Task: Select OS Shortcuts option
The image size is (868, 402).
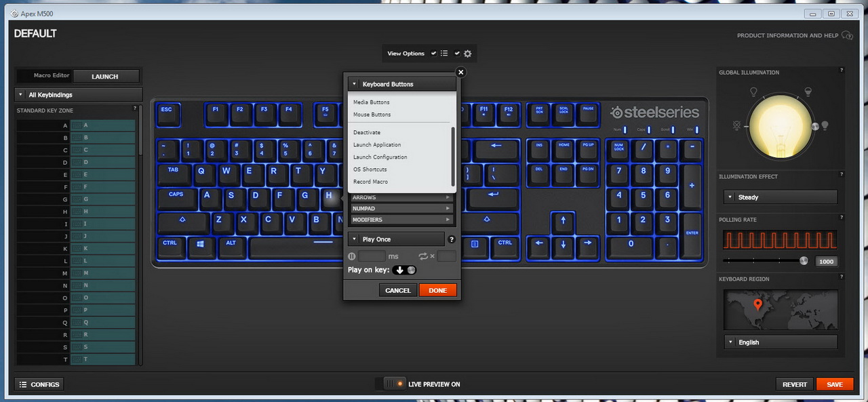Action: tap(370, 169)
